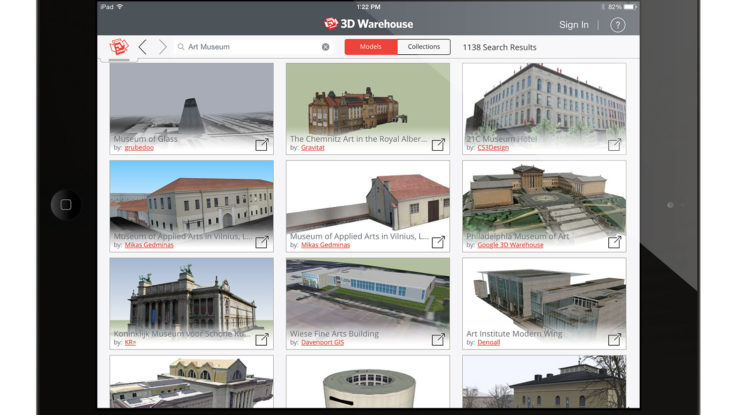
Task: Switch to the Models tab
Action: [371, 47]
